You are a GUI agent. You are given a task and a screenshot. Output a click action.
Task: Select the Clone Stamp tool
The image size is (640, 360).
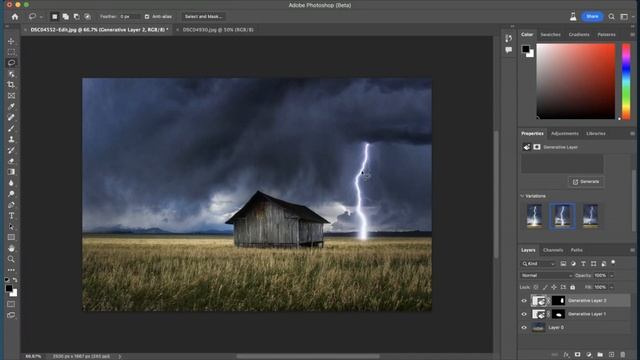tap(11, 139)
